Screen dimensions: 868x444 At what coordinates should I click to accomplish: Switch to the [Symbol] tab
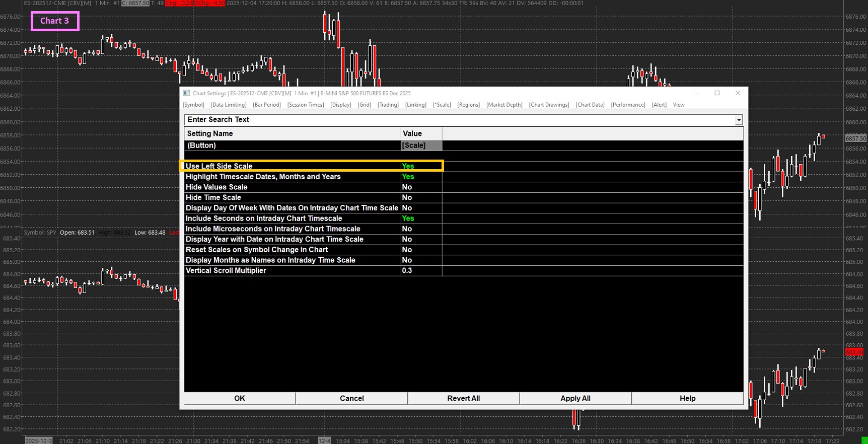pyautogui.click(x=193, y=105)
